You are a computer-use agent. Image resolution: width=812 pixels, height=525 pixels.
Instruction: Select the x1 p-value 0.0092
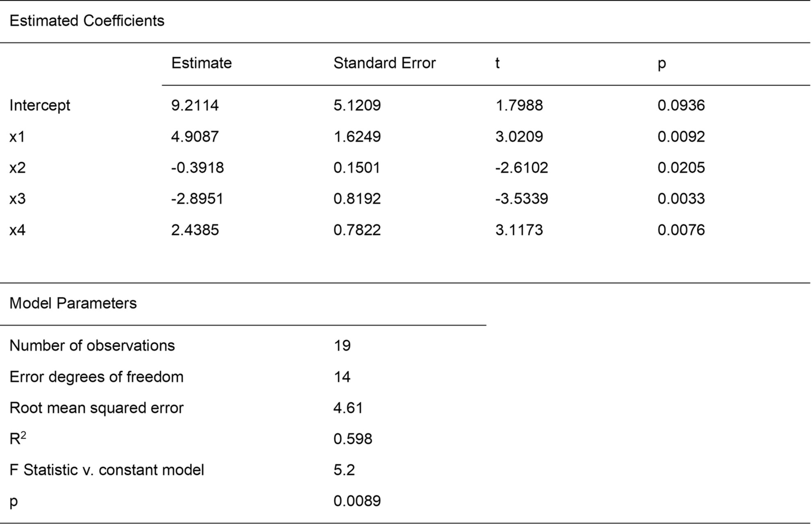[x=681, y=137]
